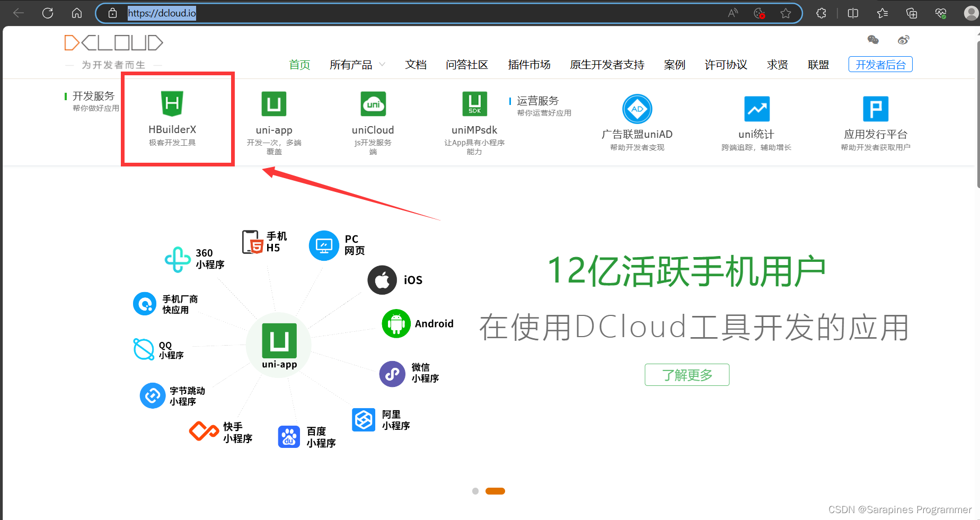Viewport: 980px width, 520px height.
Task: Click the 了解更多 button
Action: coord(687,375)
